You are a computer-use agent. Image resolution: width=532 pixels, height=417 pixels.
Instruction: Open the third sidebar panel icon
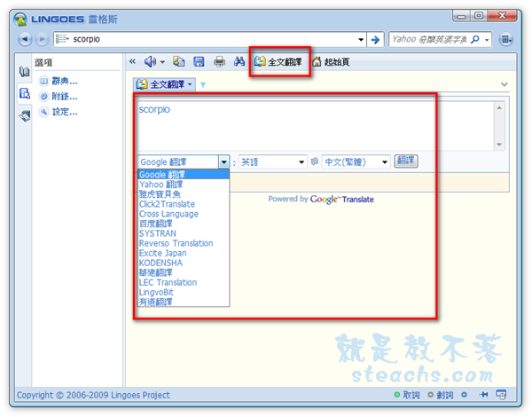(x=25, y=116)
